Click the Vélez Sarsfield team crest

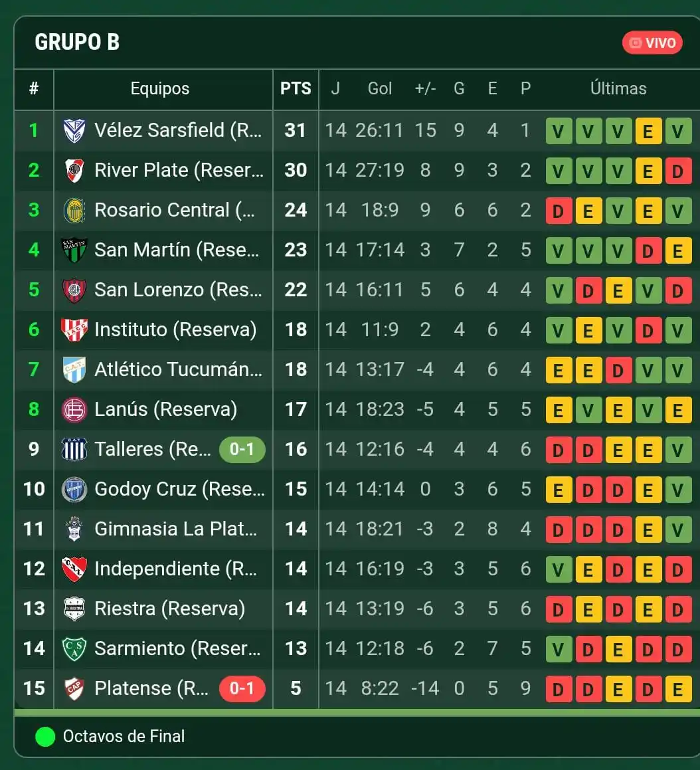pos(74,131)
